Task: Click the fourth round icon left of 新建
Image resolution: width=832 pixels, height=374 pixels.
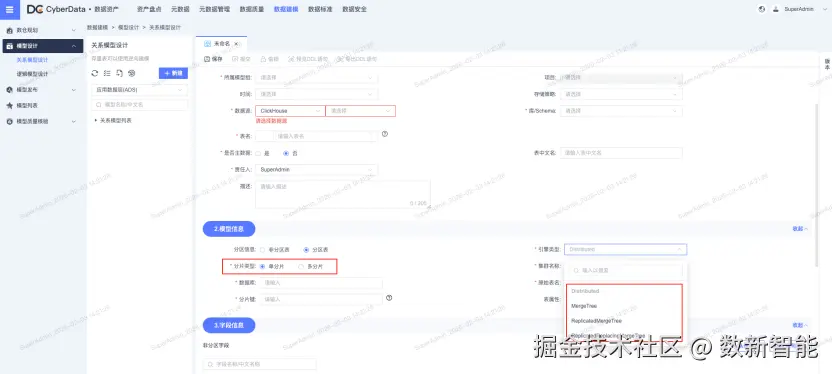Action: [x=132, y=73]
